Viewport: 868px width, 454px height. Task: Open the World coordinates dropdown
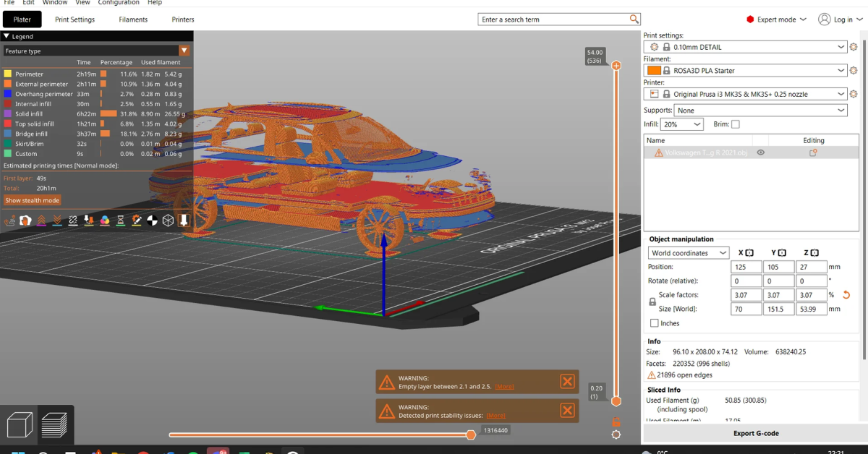[688, 253]
